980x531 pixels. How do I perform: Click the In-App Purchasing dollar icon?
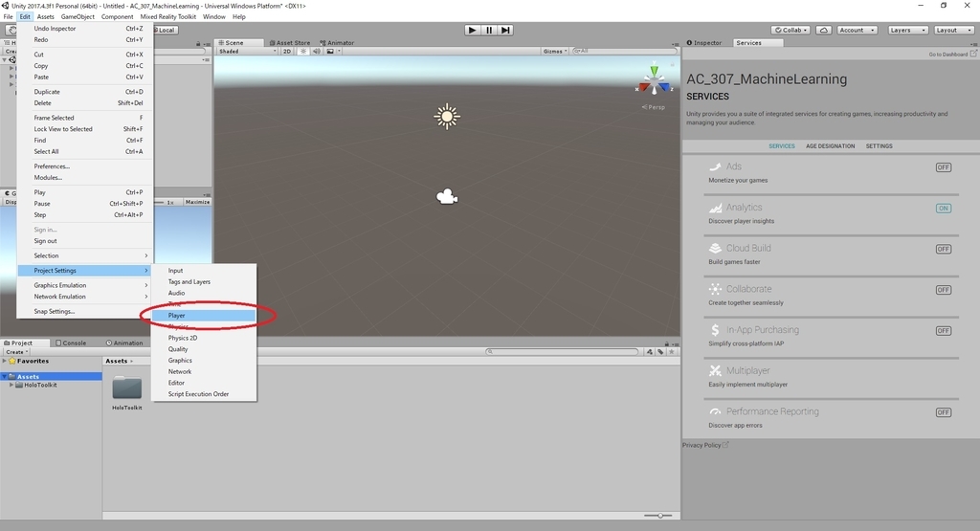pos(715,330)
